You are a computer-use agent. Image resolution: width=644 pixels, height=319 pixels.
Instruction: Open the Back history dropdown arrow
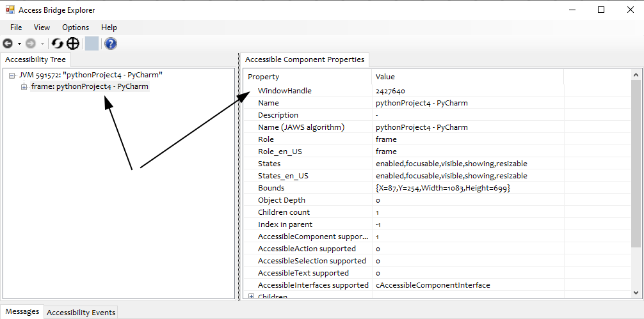pos(19,44)
